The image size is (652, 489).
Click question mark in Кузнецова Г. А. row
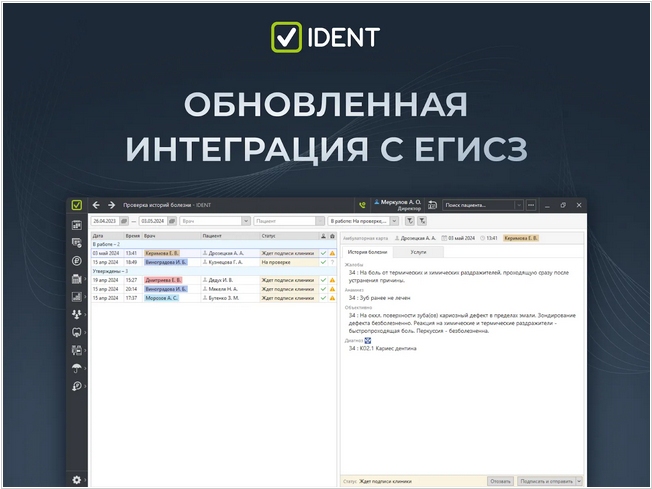tap(332, 262)
